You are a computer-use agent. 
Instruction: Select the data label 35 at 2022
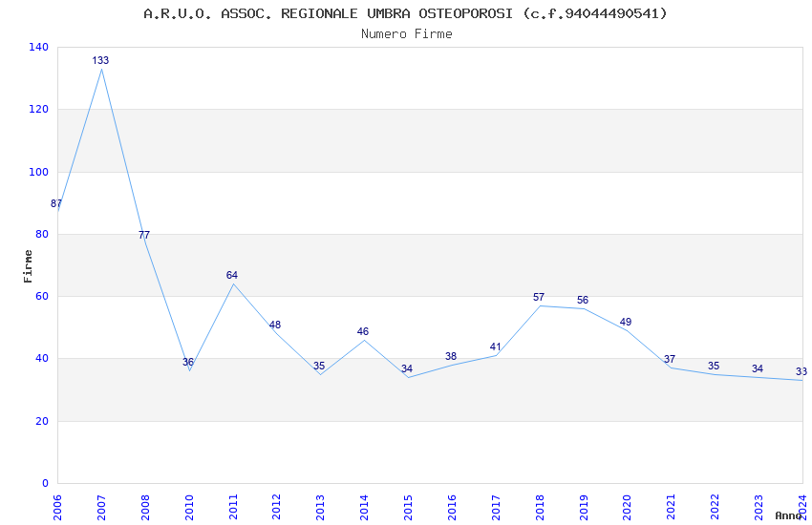pos(714,366)
